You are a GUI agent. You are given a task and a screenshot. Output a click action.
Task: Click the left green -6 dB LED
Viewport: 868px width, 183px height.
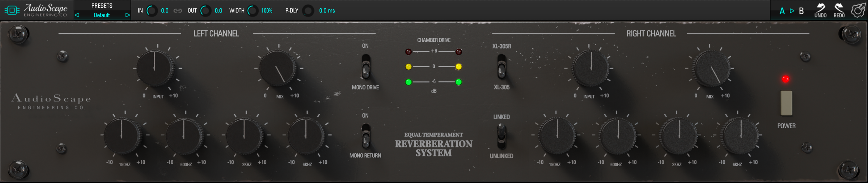(x=409, y=82)
